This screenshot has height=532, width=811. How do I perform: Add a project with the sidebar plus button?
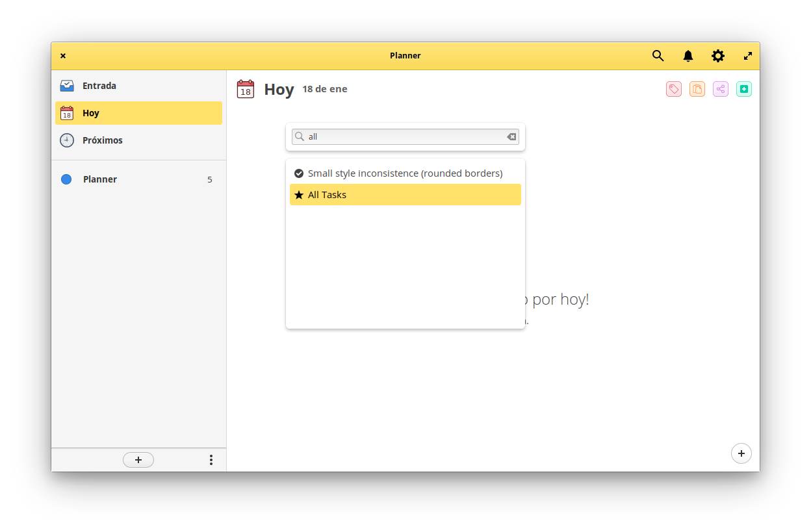(x=138, y=460)
